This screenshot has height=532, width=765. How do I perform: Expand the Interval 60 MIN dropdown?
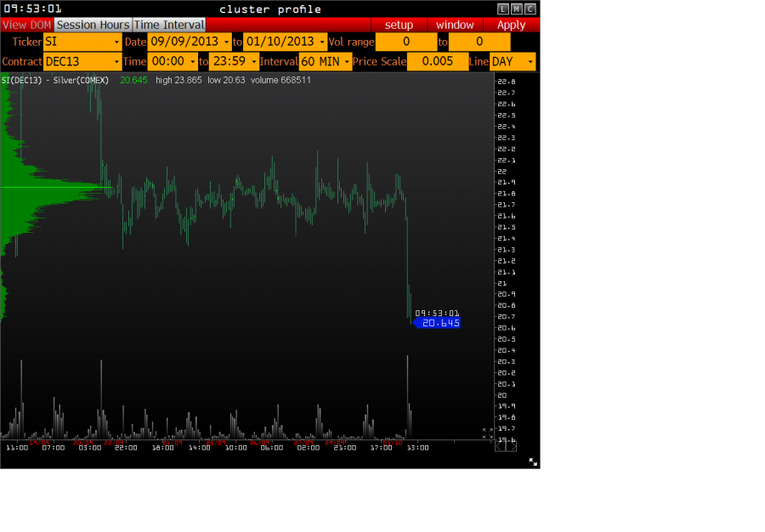pyautogui.click(x=326, y=61)
